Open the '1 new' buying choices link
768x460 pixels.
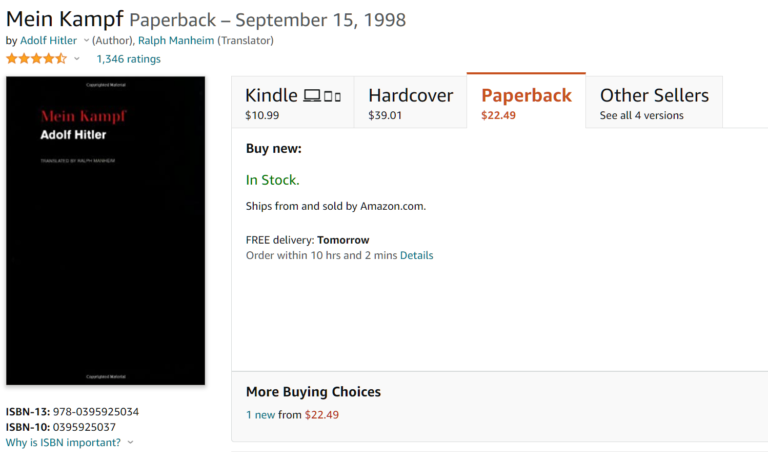pyautogui.click(x=260, y=415)
